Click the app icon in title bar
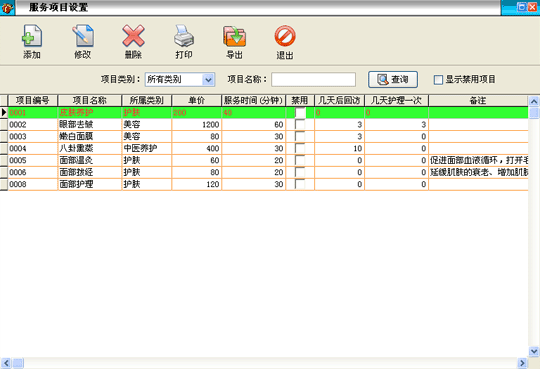540x369 pixels. pyautogui.click(x=7, y=8)
